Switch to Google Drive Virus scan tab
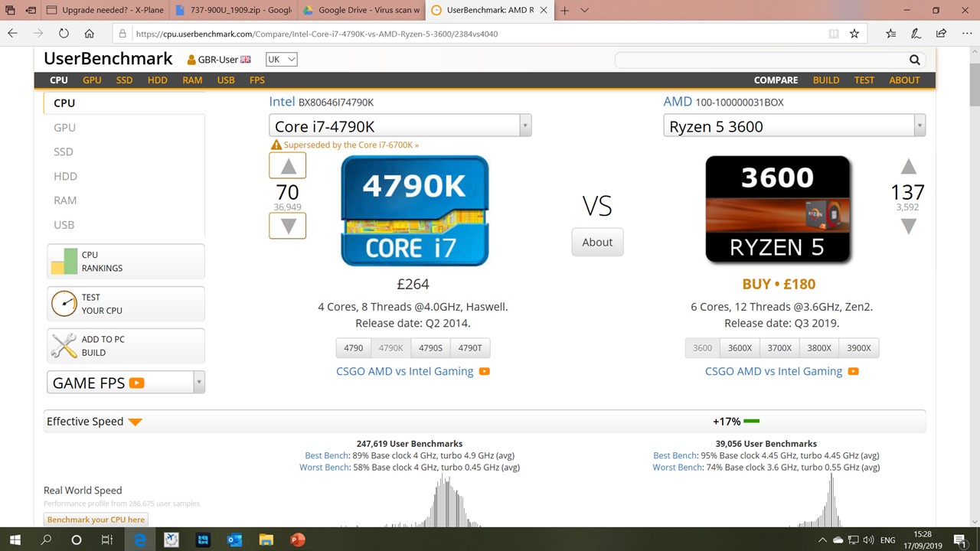The image size is (980, 551). click(361, 11)
